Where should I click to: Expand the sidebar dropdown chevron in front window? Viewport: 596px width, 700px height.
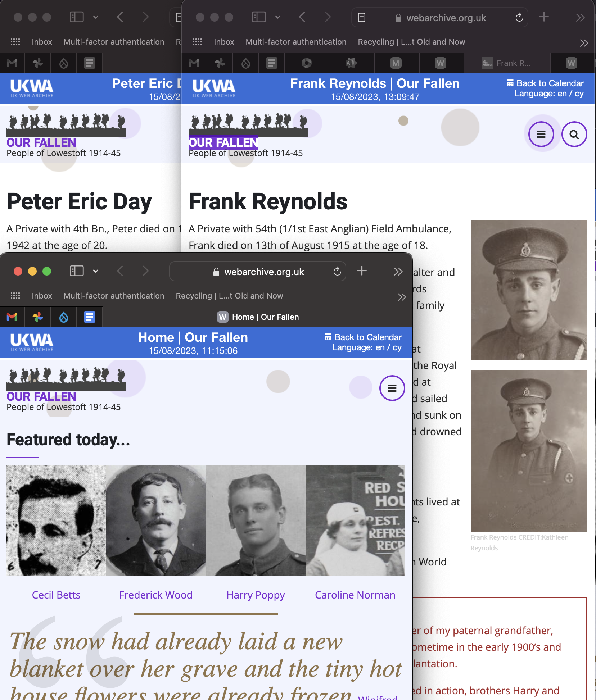(x=96, y=271)
